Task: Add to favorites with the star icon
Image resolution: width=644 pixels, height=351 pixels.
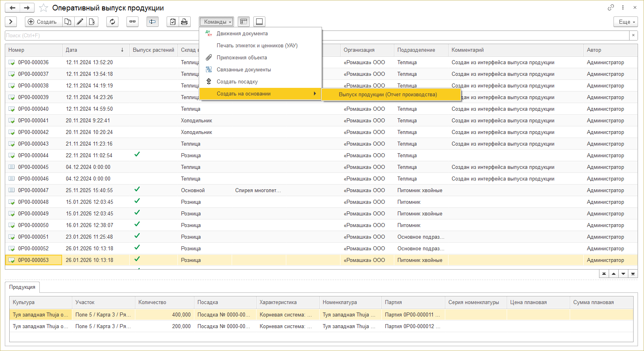Action: 44,8
